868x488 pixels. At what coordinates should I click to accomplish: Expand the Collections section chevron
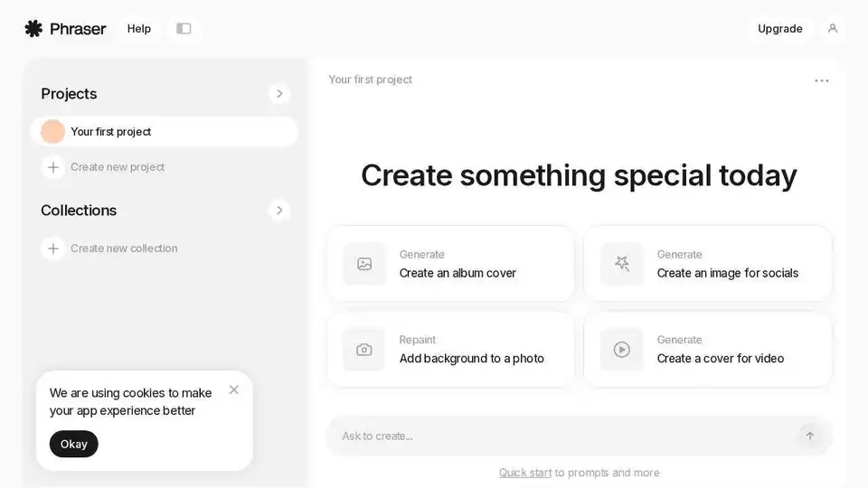pyautogui.click(x=279, y=211)
